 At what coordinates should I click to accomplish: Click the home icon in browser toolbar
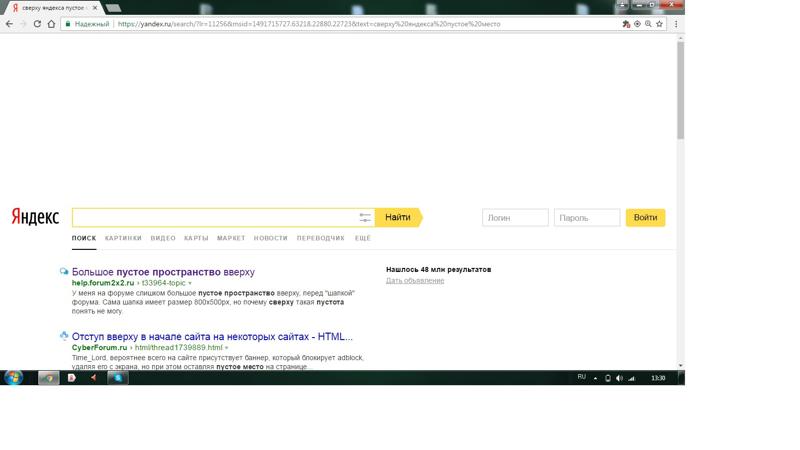pyautogui.click(x=51, y=24)
